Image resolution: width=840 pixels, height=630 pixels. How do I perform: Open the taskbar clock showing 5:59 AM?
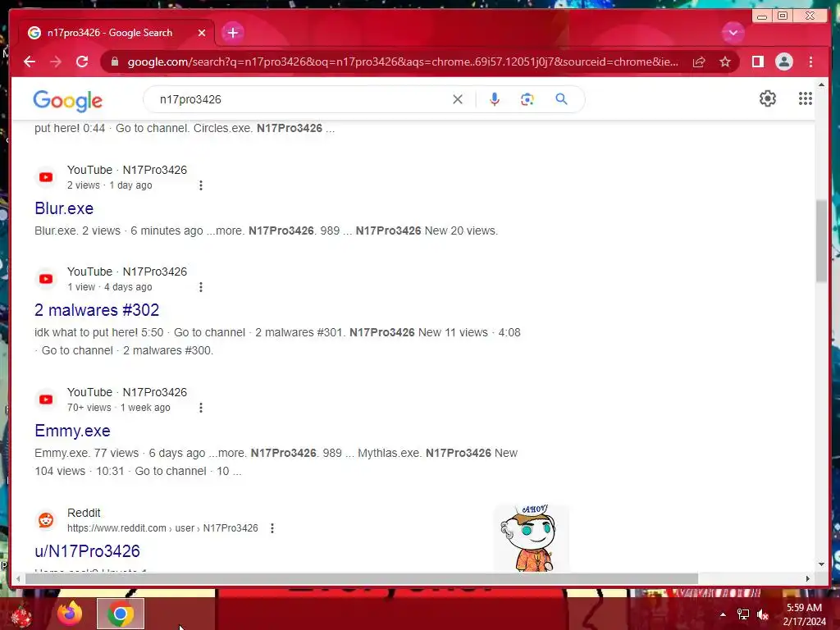(804, 614)
